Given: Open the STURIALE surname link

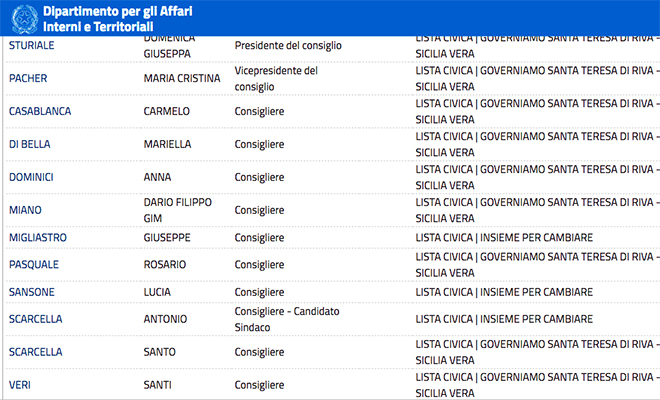Looking at the screenshot, I should pyautogui.click(x=32, y=45).
